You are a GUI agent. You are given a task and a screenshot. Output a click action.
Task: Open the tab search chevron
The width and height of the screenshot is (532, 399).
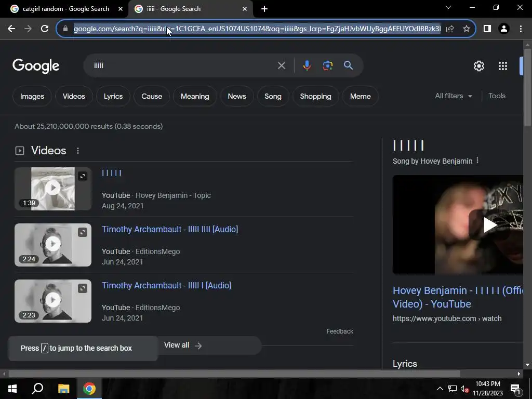[x=448, y=7]
